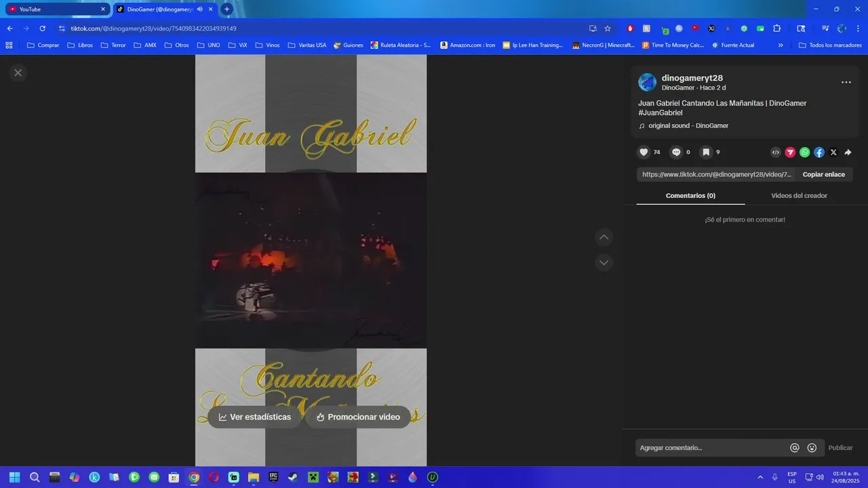The width and height of the screenshot is (868, 488).
Task: Open volume control in system tray
Action: [x=820, y=477]
